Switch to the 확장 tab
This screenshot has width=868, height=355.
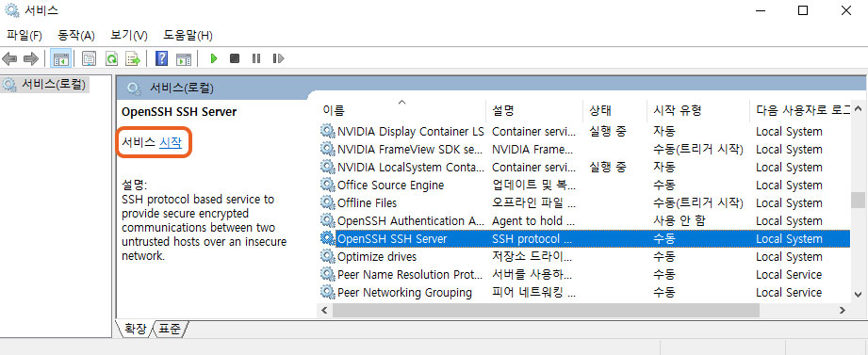point(135,329)
